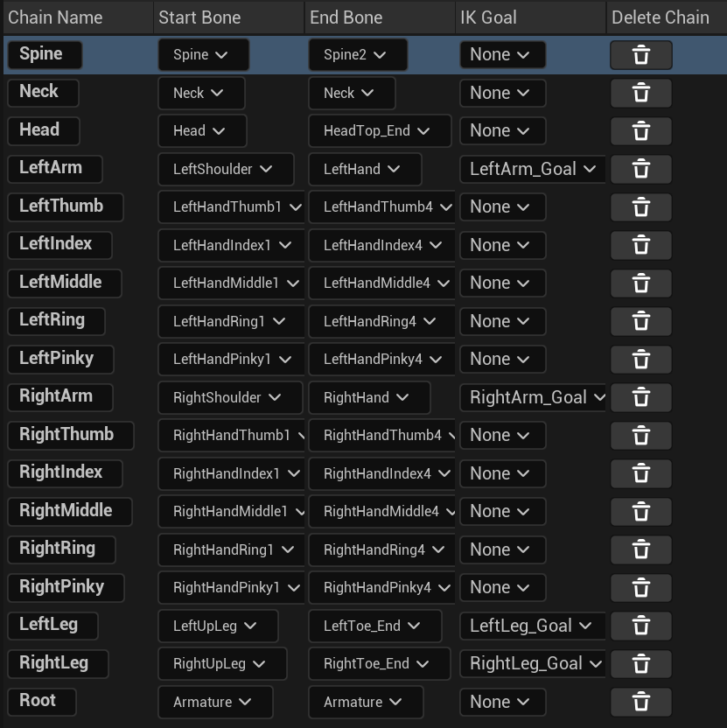Open the IK Goal dropdown for Head chain
The height and width of the screenshot is (728, 727).
[503, 131]
